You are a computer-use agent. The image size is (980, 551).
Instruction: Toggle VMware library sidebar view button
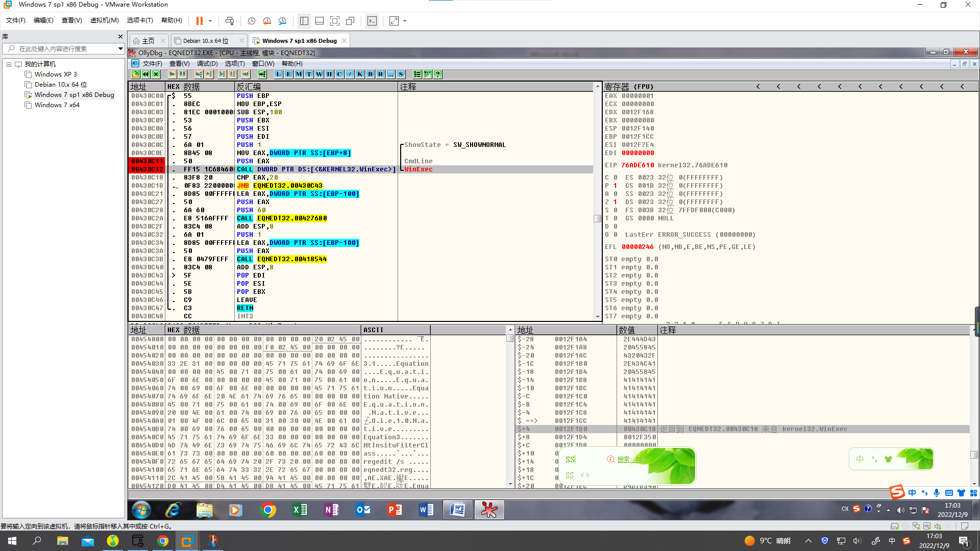304,21
